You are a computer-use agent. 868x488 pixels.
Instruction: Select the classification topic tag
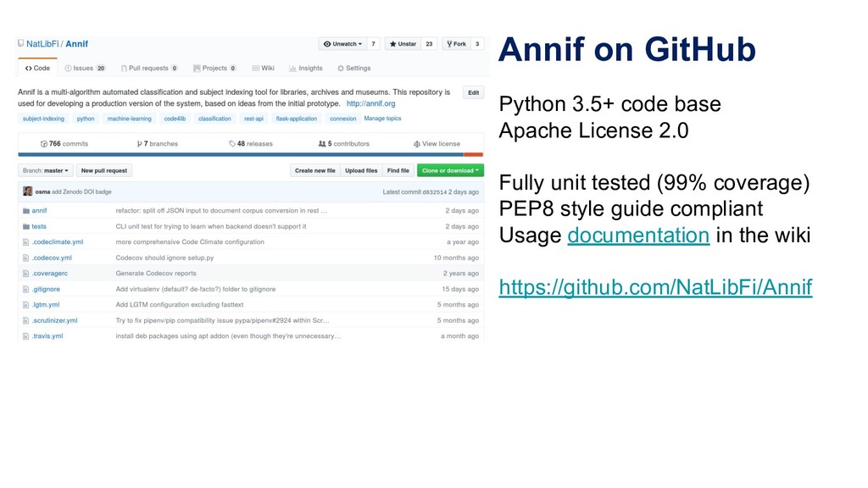214,119
